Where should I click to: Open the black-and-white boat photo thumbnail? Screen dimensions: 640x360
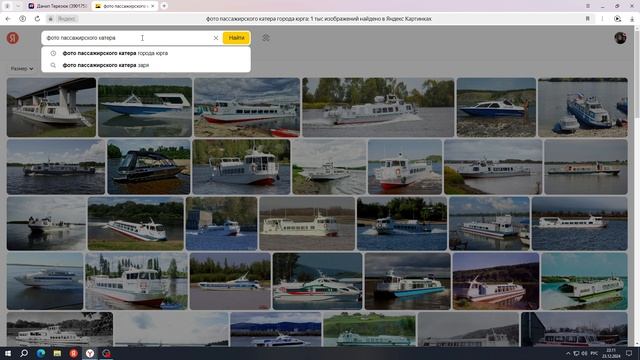(60, 329)
